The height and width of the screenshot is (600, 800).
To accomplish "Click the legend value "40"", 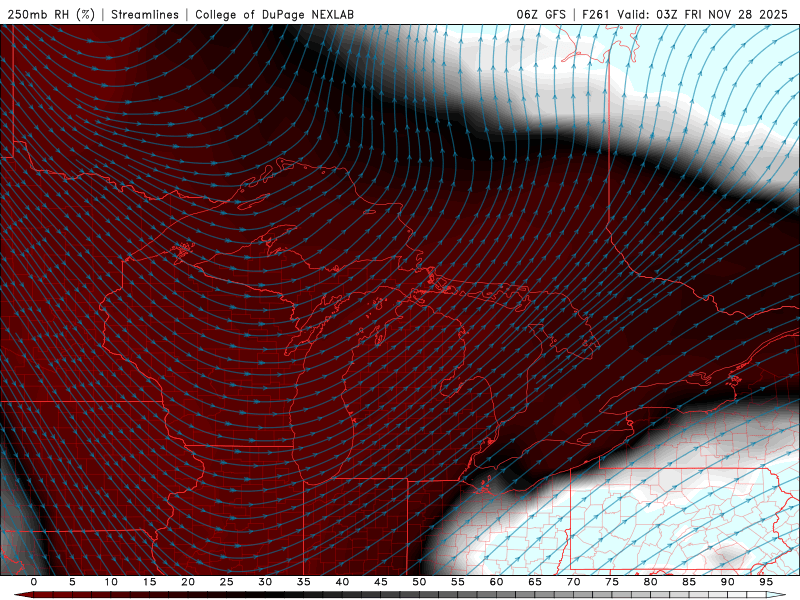I will [x=342, y=582].
